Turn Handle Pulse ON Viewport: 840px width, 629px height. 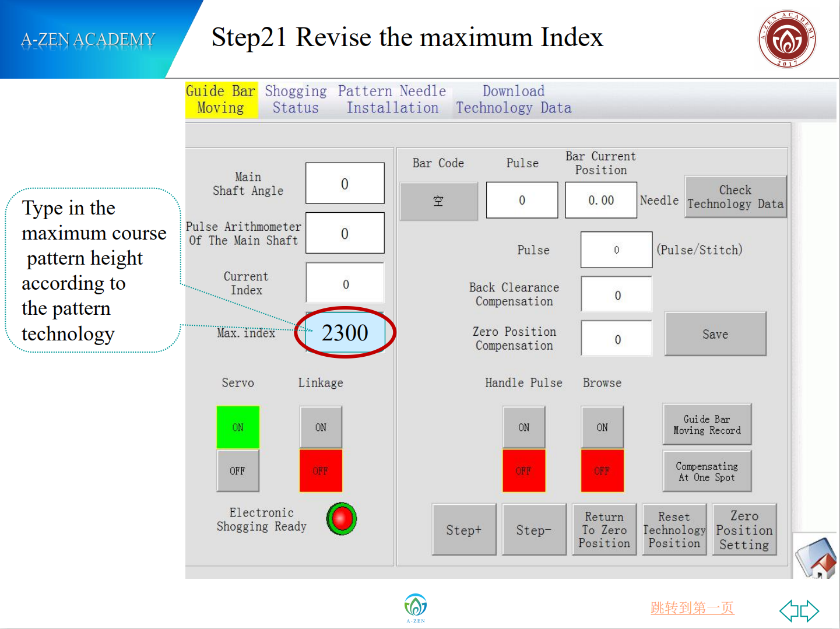524,427
